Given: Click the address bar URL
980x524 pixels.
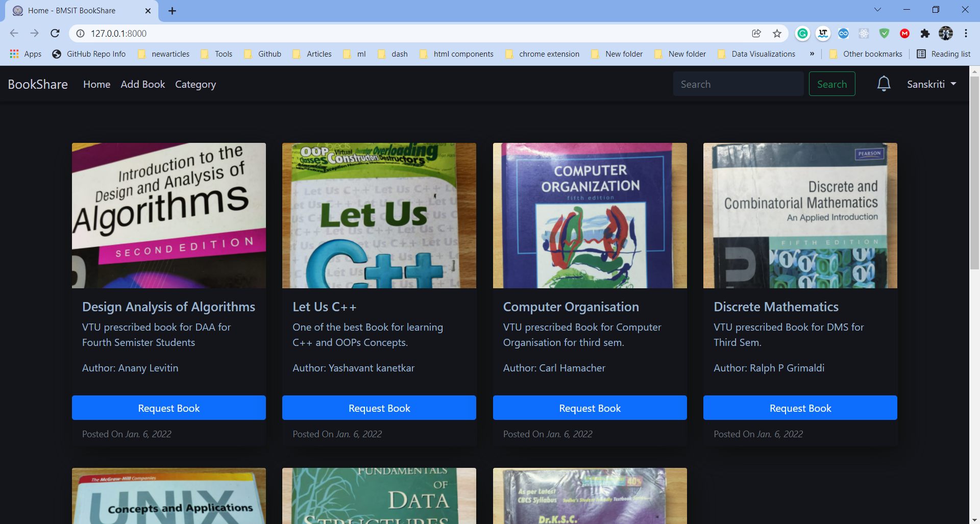Looking at the screenshot, I should [x=118, y=34].
